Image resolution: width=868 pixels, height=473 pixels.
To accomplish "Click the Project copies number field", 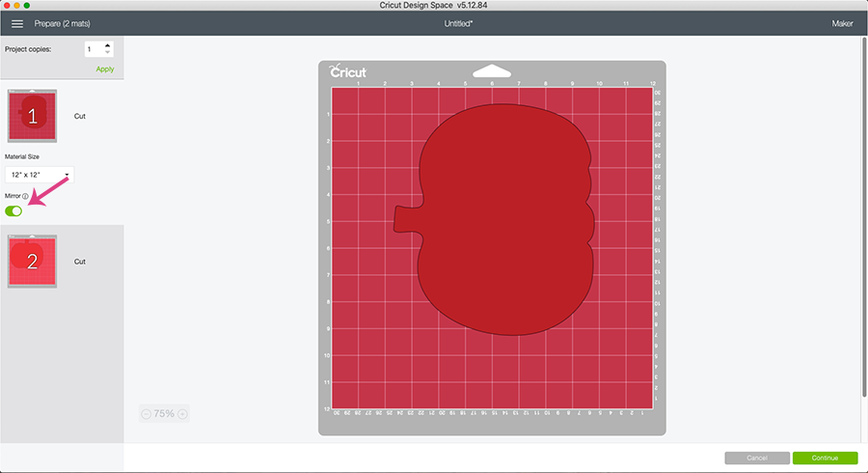I will (93, 48).
